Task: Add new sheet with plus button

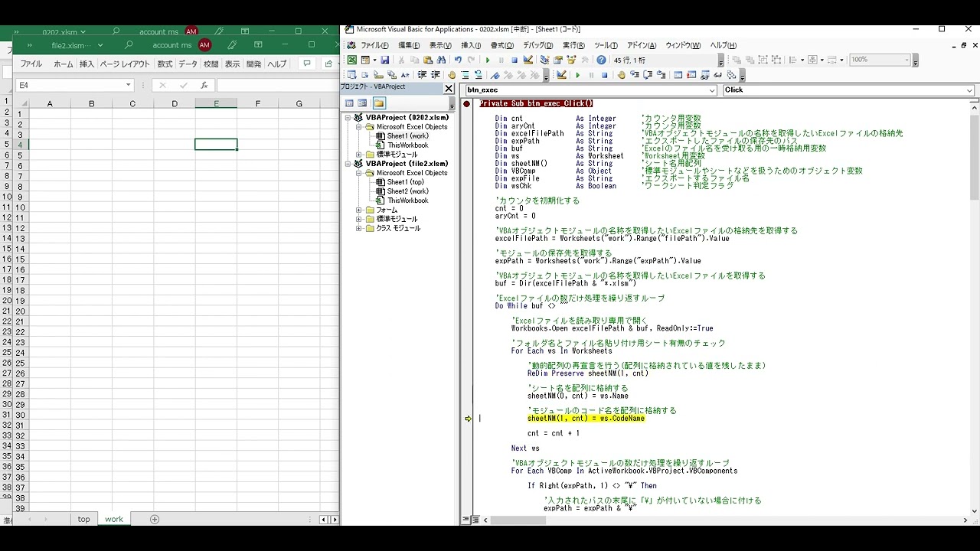Action: (x=155, y=519)
